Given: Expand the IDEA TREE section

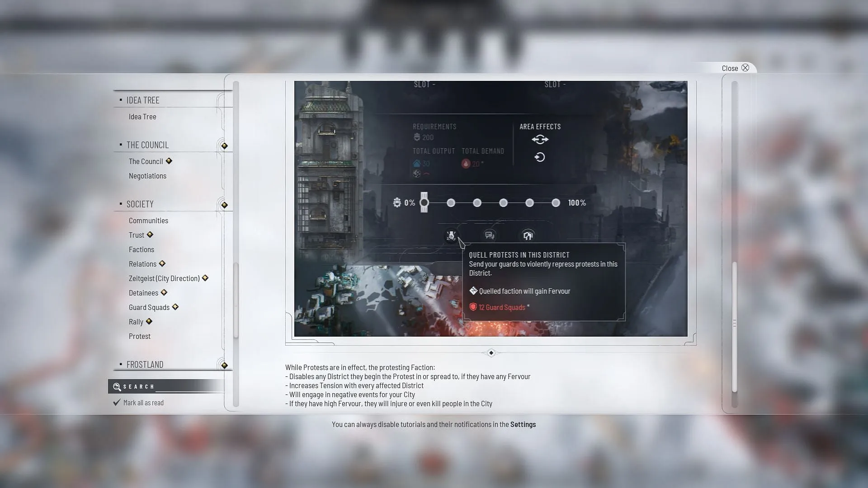Looking at the screenshot, I should [144, 99].
